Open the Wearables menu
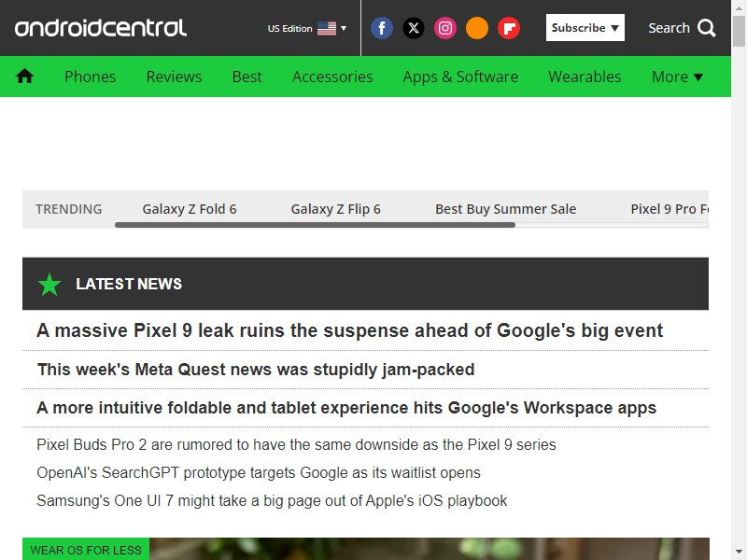The image size is (747, 560). pos(585,77)
